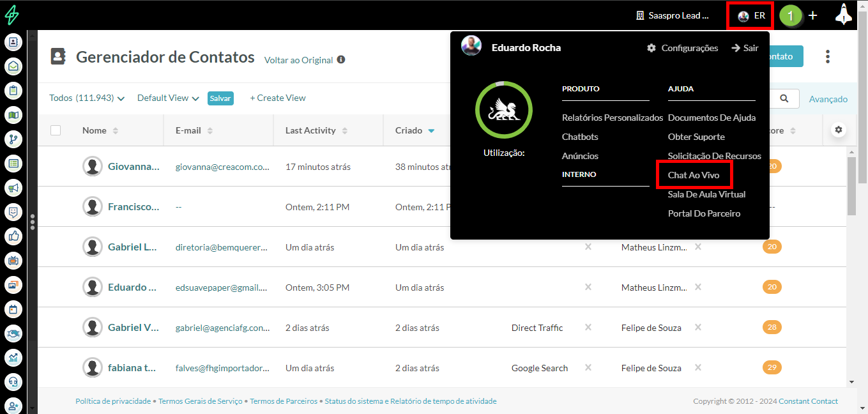Click the plus icon in top bar
The width and height of the screenshot is (868, 414).
(812, 15)
